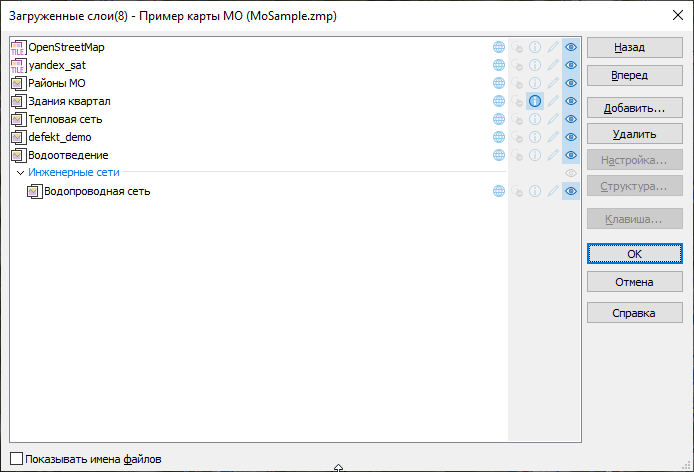
Task: Click the Клавиша... button
Action: [x=635, y=219]
